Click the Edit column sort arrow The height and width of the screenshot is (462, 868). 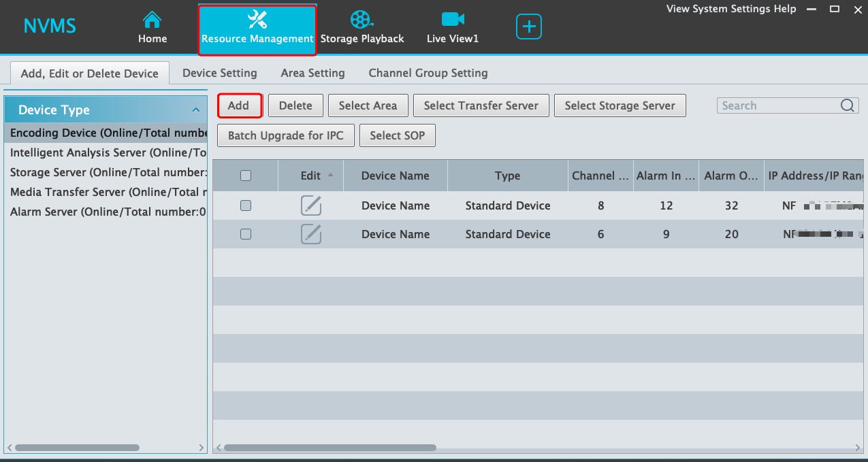point(331,175)
